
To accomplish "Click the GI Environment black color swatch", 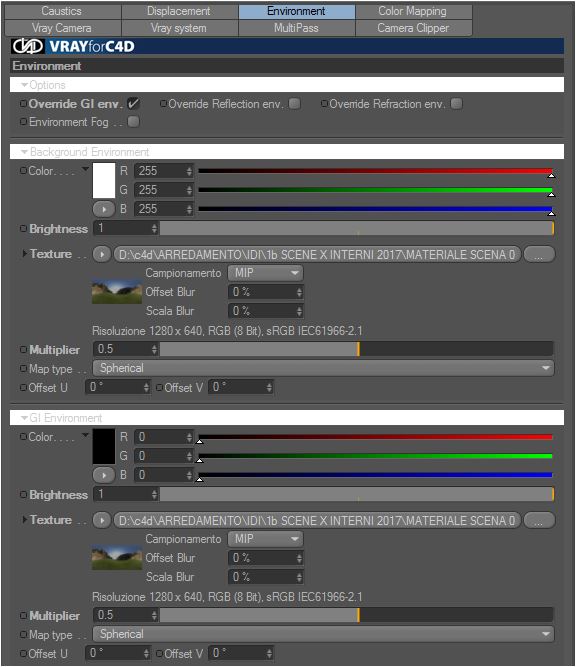I will coord(104,446).
